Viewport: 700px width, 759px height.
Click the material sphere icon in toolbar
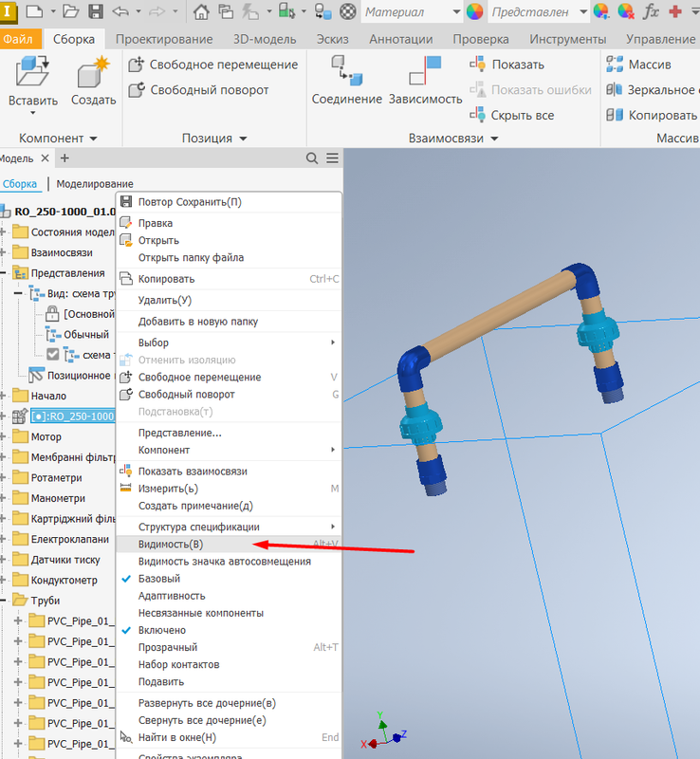pyautogui.click(x=347, y=11)
